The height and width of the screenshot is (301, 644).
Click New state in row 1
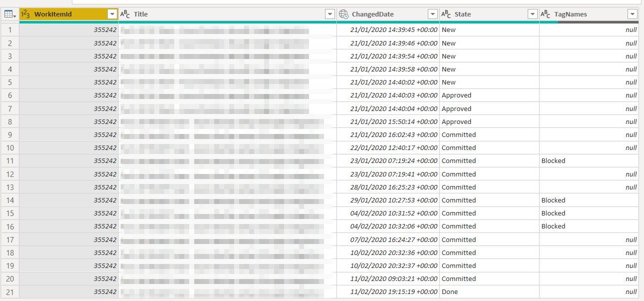pos(489,30)
